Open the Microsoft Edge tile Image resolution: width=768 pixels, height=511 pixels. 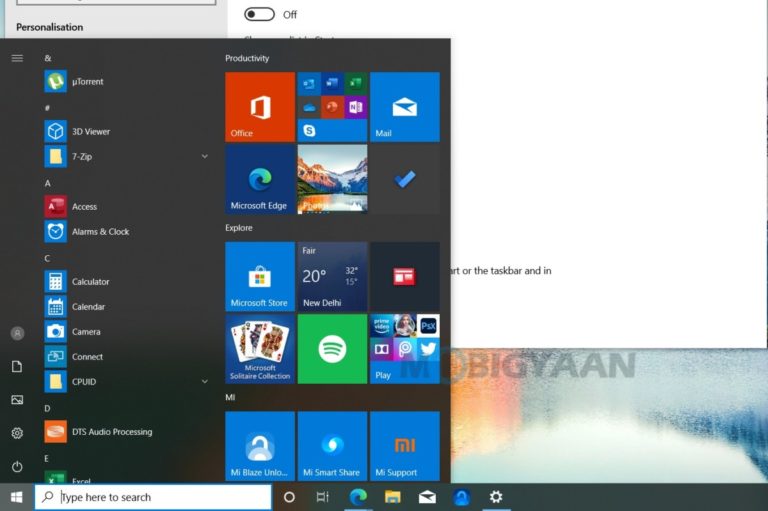(260, 179)
